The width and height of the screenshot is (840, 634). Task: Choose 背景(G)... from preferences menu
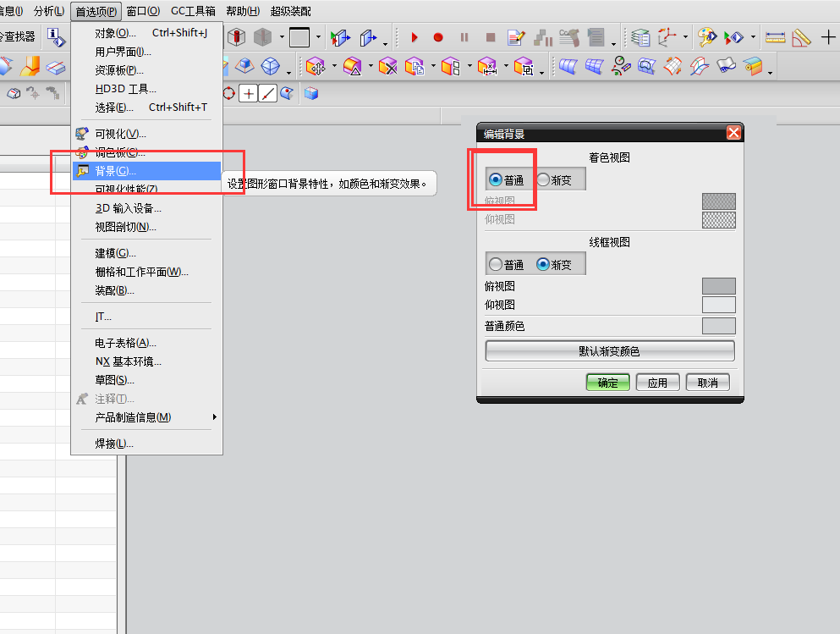116,171
